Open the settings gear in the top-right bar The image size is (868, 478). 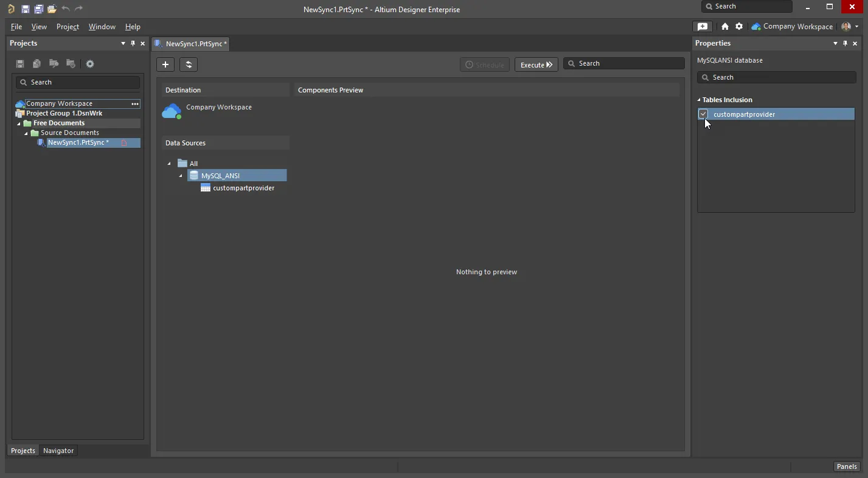[x=739, y=26]
